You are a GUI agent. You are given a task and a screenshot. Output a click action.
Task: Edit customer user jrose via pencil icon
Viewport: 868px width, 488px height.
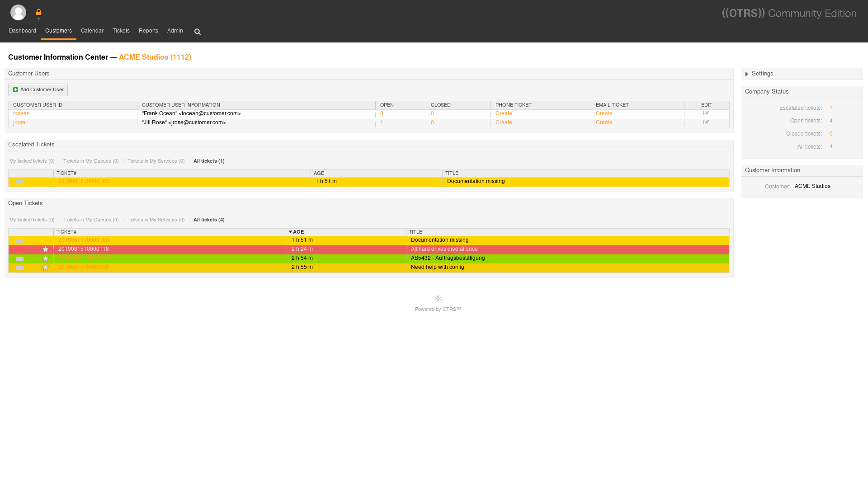[706, 122]
